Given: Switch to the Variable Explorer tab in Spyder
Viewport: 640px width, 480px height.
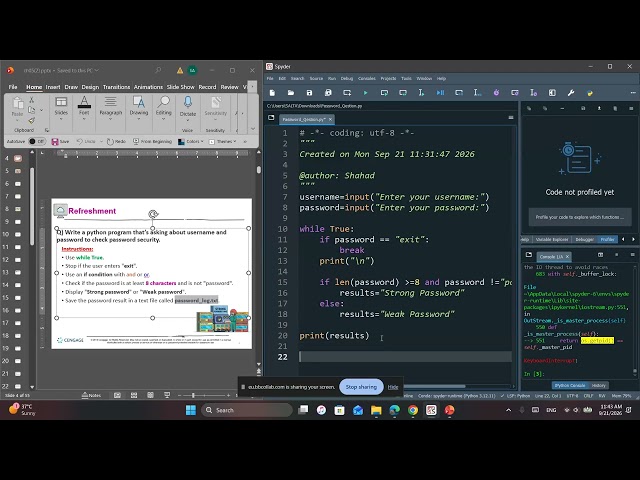Looking at the screenshot, I should click(551, 240).
